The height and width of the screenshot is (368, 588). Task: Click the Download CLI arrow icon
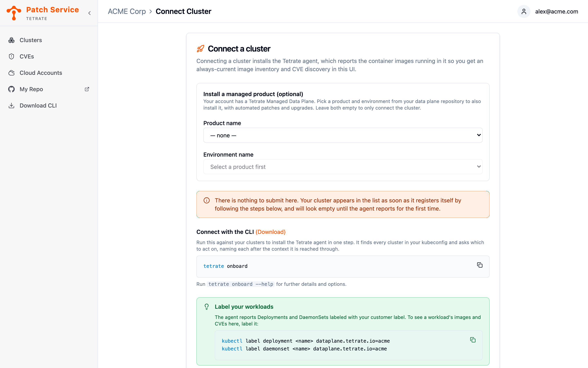pos(11,105)
